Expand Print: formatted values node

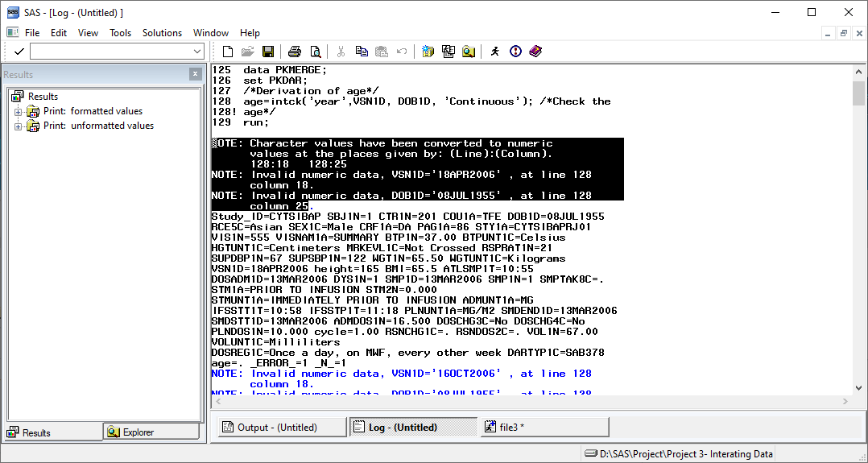click(19, 112)
